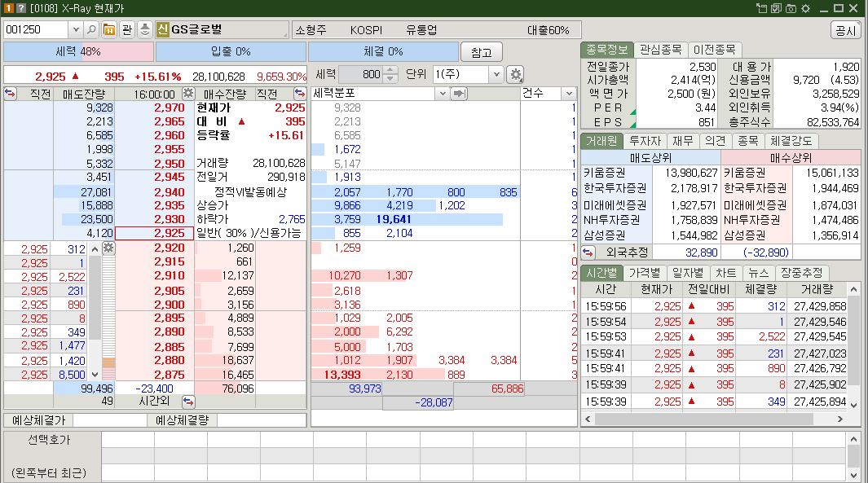868x483 pixels.
Task: Expand the 세력분포 dropdown
Action: coord(443,94)
